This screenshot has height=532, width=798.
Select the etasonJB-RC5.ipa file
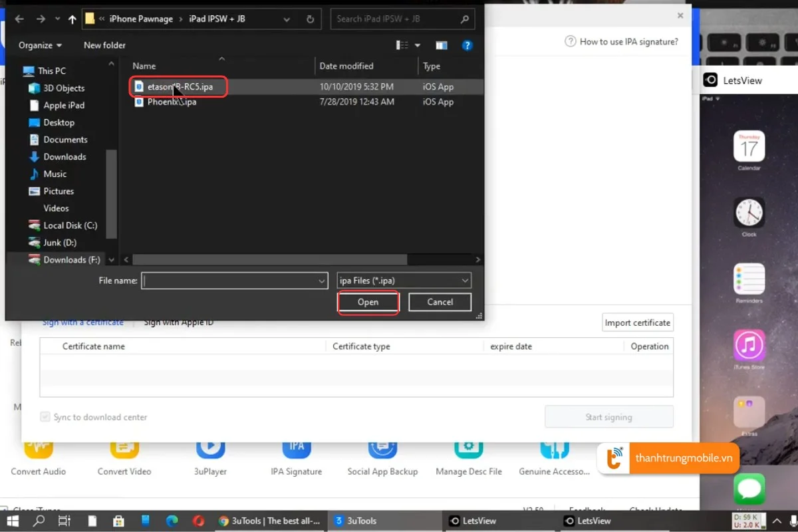180,87
